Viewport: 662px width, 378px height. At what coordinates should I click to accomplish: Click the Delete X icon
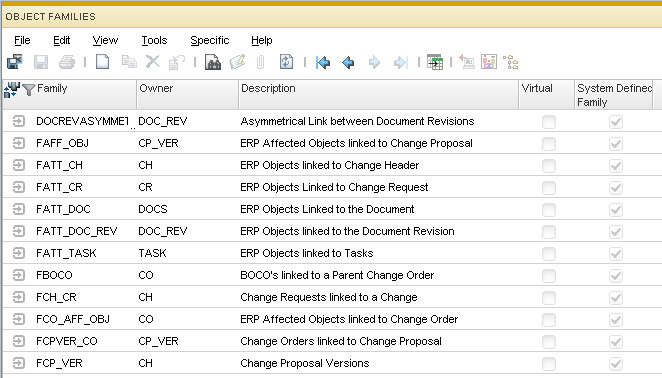152,62
